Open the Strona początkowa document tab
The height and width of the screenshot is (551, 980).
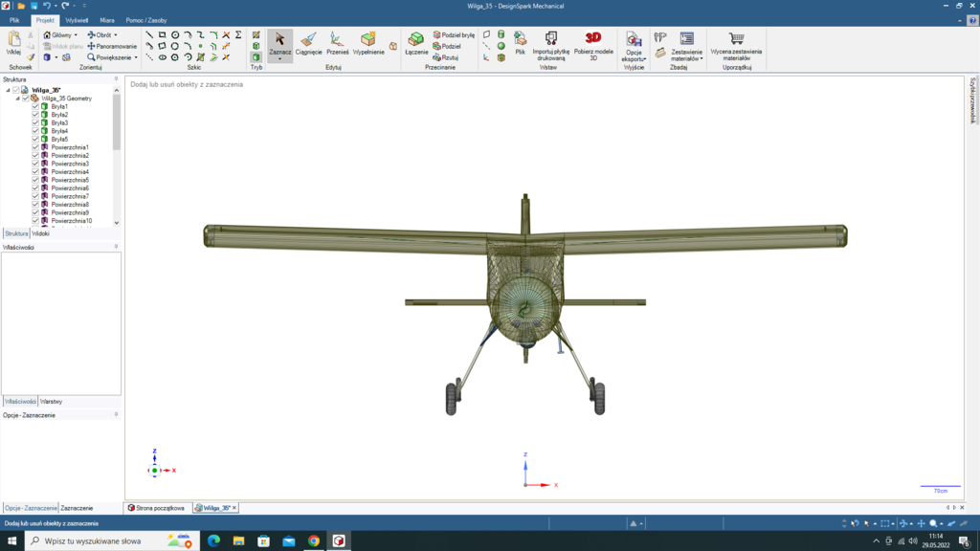pos(159,508)
